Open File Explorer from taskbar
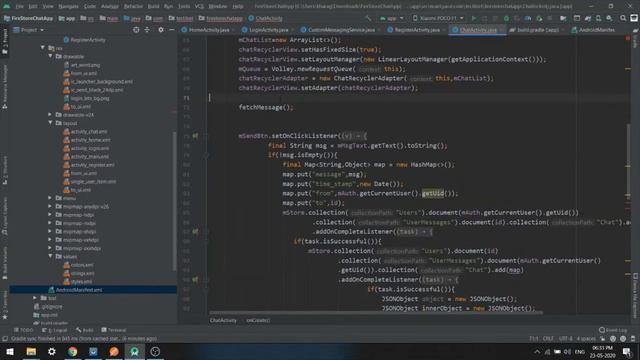The image size is (640, 360). click(x=31, y=351)
